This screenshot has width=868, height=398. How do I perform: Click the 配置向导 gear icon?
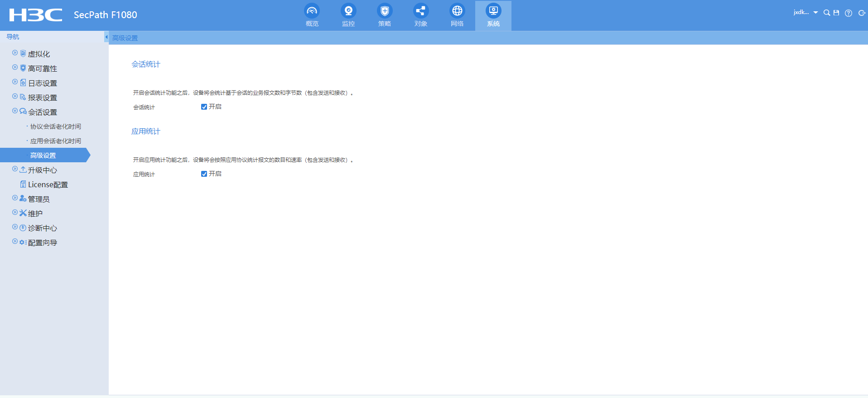(23, 243)
